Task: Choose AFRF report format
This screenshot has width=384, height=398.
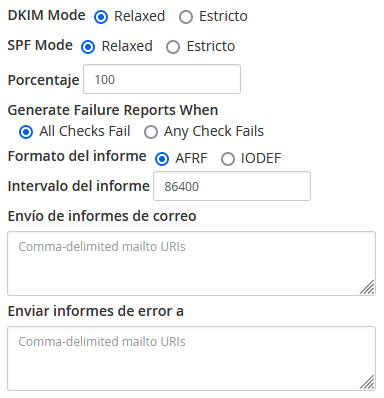Action: [162, 159]
